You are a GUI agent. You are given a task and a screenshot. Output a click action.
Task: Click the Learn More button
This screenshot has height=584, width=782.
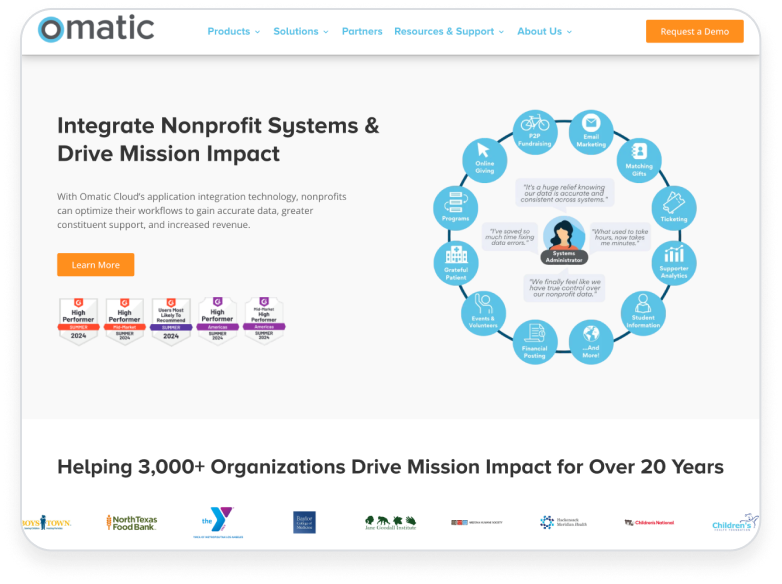tap(96, 265)
